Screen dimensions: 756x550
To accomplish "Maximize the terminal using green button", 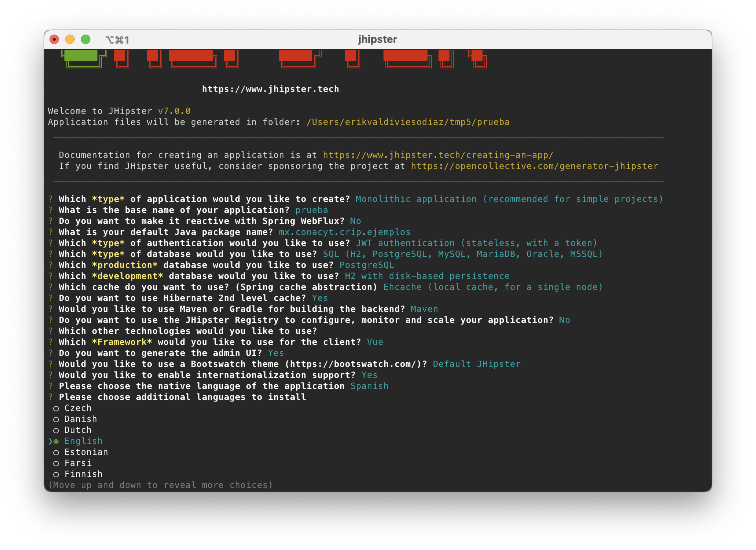I will (x=86, y=39).
